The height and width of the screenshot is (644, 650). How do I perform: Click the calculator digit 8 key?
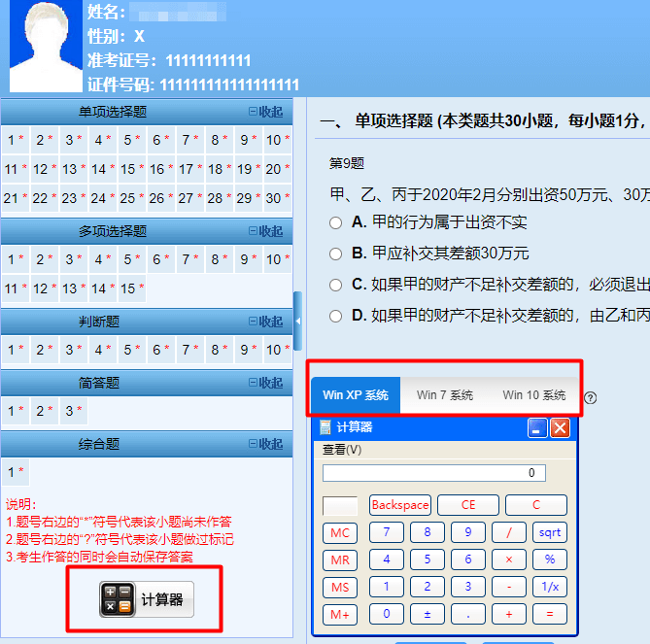428,532
